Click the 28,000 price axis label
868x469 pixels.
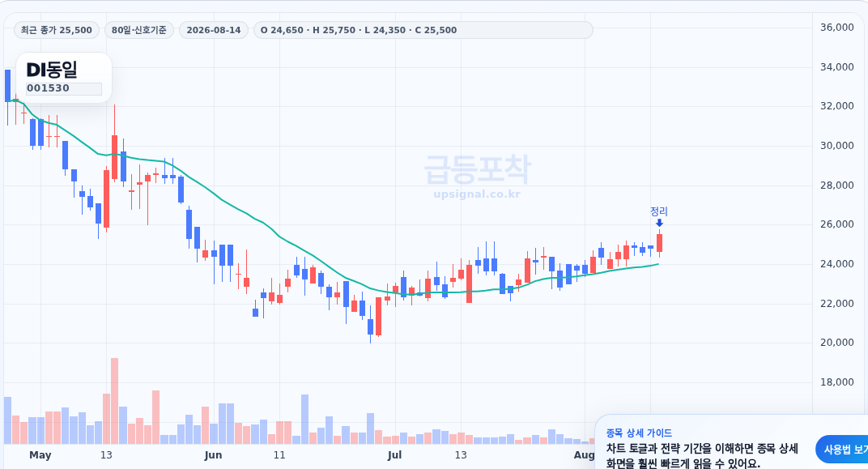click(x=837, y=185)
